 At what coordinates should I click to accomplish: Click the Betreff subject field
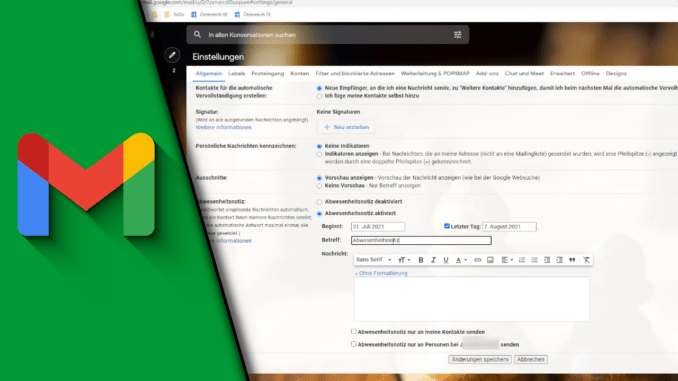coord(421,240)
